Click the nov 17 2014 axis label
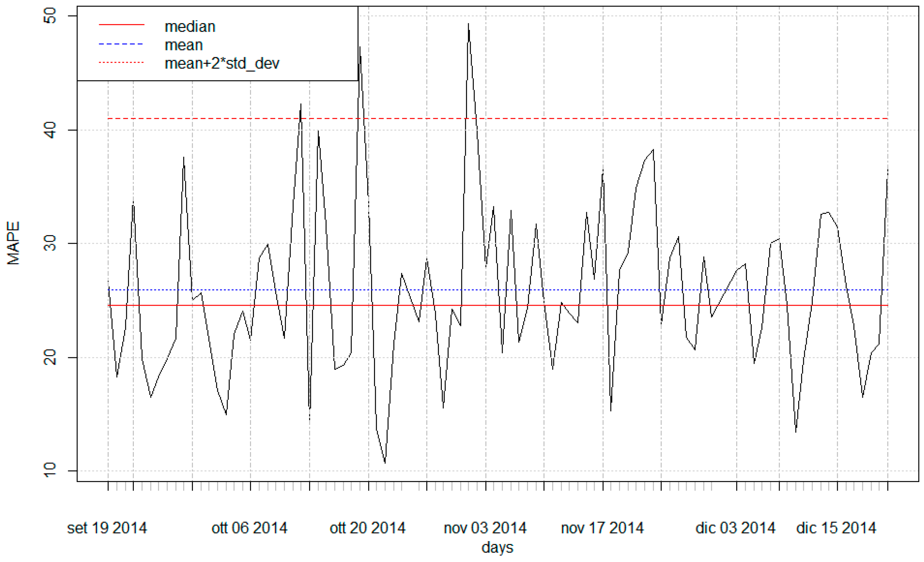The image size is (924, 562). click(602, 528)
